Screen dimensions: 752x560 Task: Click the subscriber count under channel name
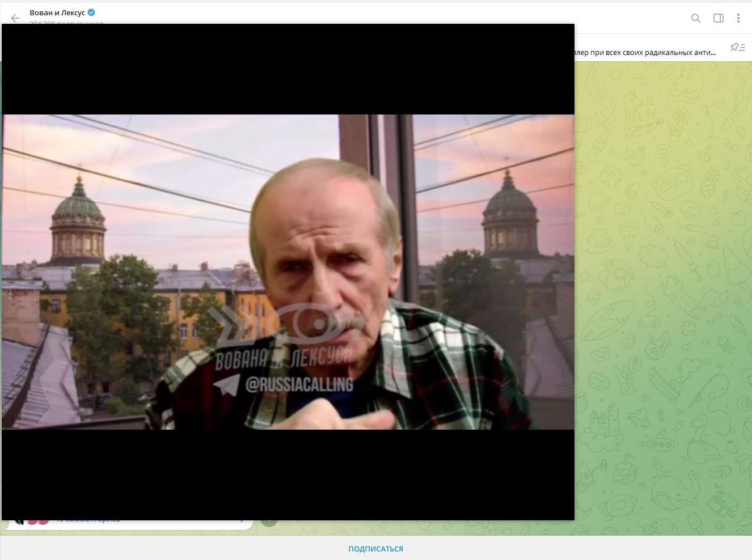point(66,23)
